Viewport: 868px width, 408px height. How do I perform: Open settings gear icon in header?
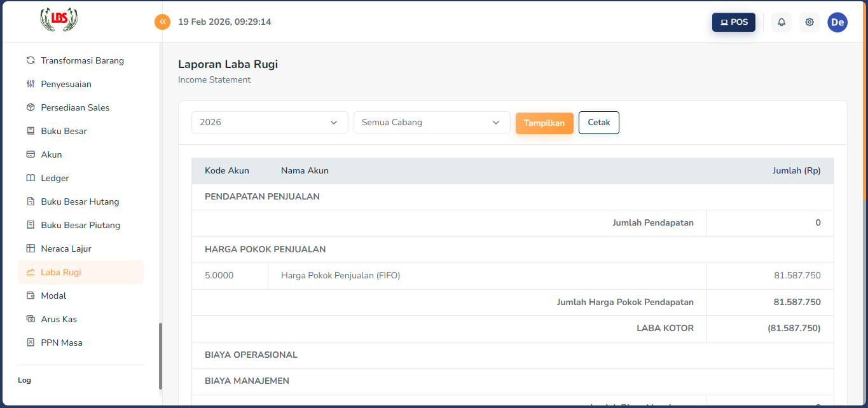[809, 22]
